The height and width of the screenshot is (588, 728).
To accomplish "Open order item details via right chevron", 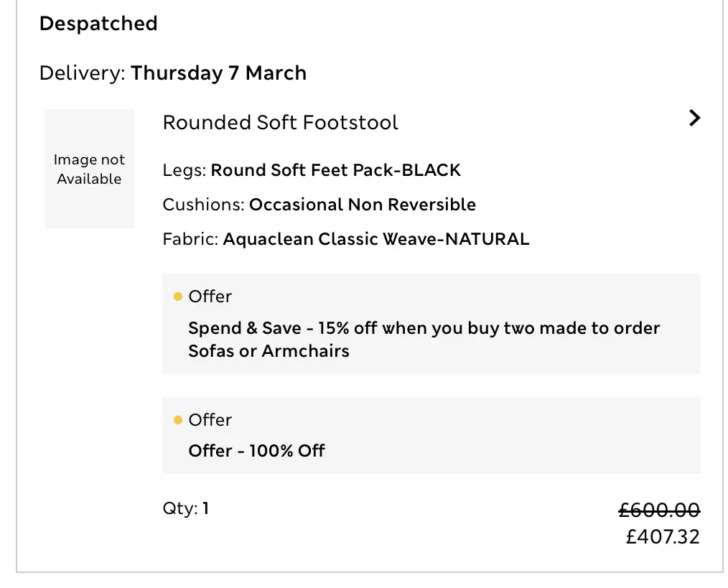I will [694, 118].
